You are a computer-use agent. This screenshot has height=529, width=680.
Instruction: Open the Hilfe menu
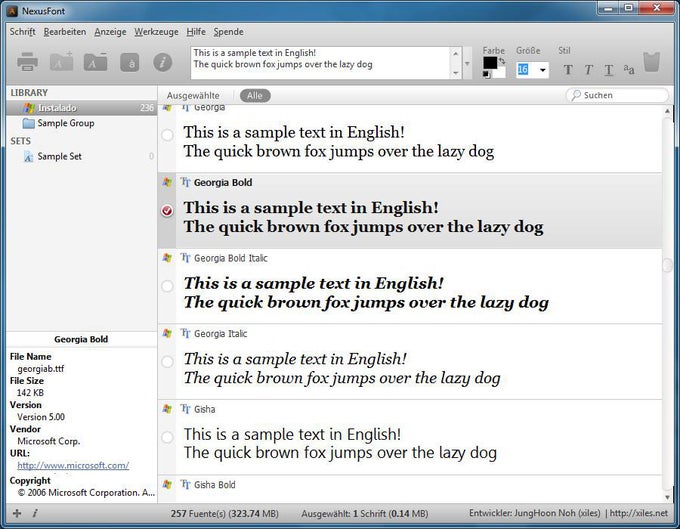click(196, 32)
